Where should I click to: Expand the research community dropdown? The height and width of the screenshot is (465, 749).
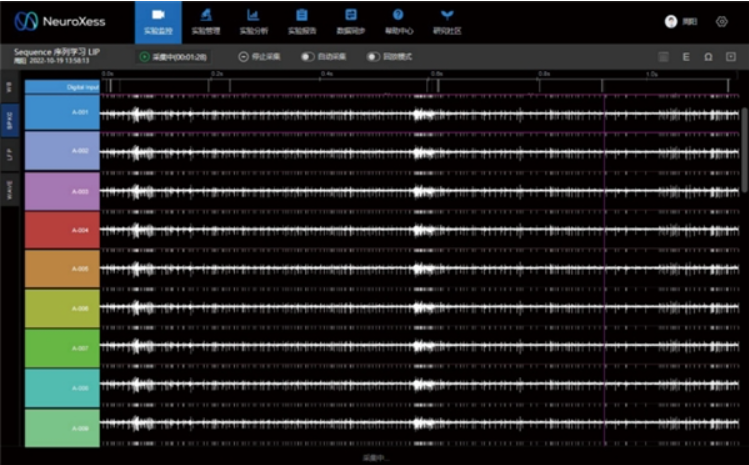pos(447,20)
